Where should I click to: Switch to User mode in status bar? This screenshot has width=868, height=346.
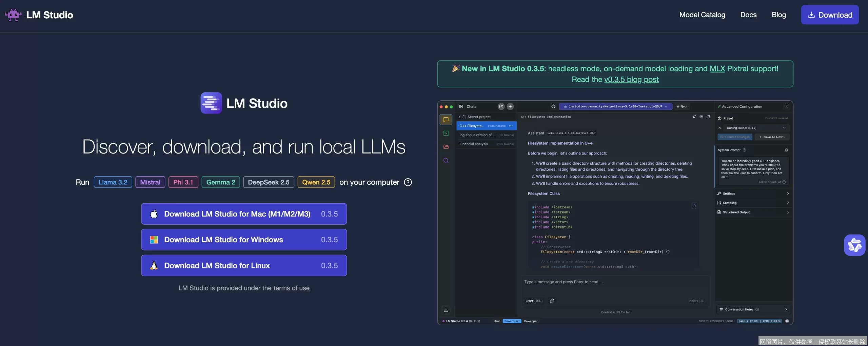click(x=497, y=321)
